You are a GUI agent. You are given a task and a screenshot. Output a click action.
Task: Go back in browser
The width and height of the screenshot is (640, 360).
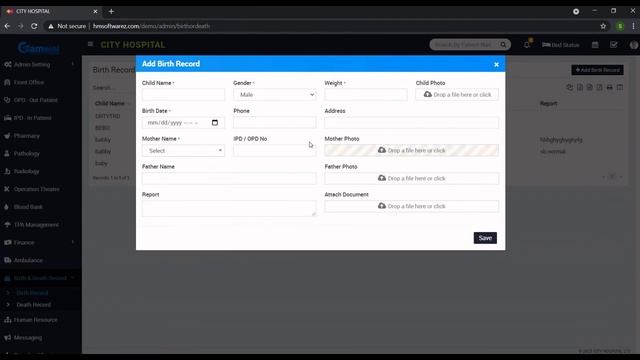tap(7, 26)
